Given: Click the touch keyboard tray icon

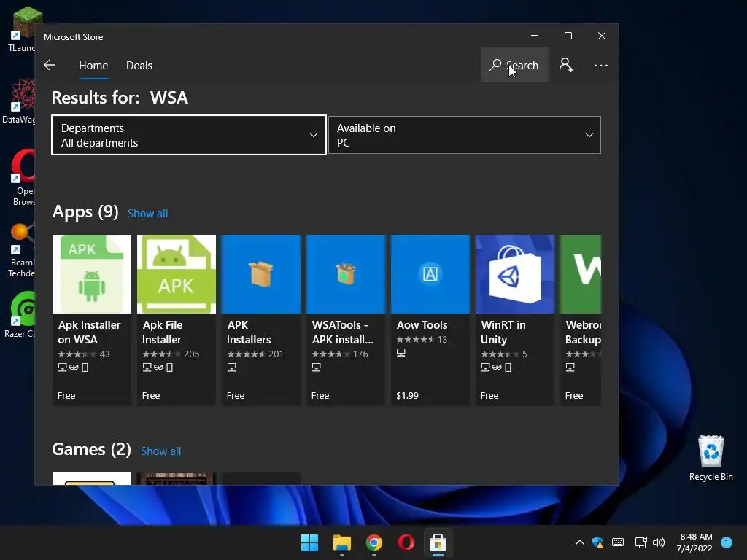Looking at the screenshot, I should (x=618, y=542).
